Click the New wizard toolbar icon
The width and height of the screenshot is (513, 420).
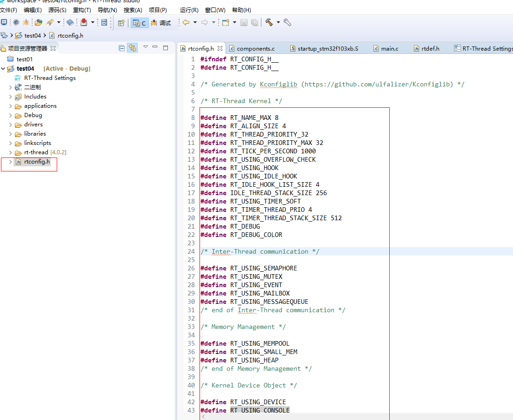tap(226, 22)
